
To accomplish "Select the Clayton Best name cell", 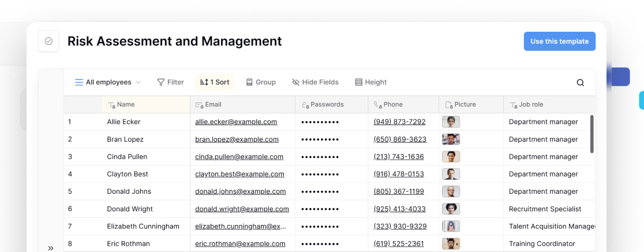I will pyautogui.click(x=146, y=174).
